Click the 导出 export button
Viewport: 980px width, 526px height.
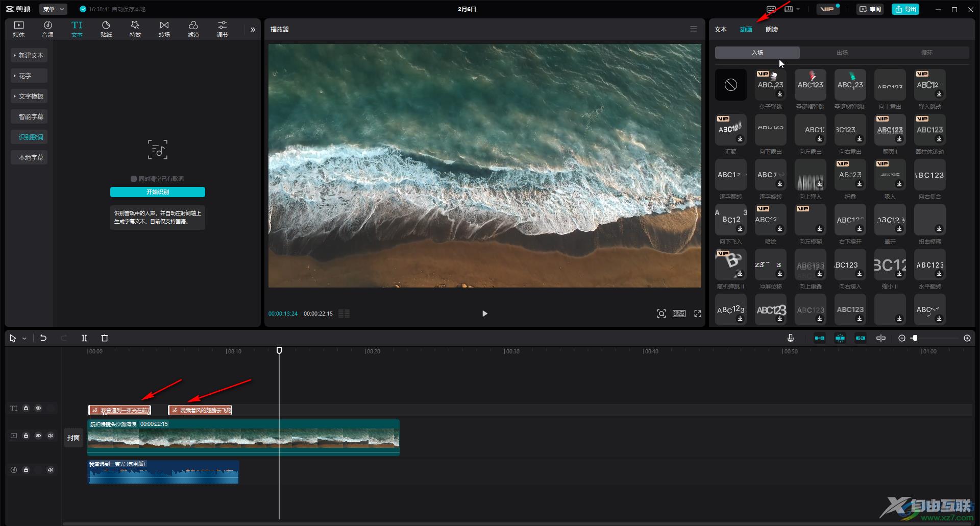pyautogui.click(x=905, y=9)
